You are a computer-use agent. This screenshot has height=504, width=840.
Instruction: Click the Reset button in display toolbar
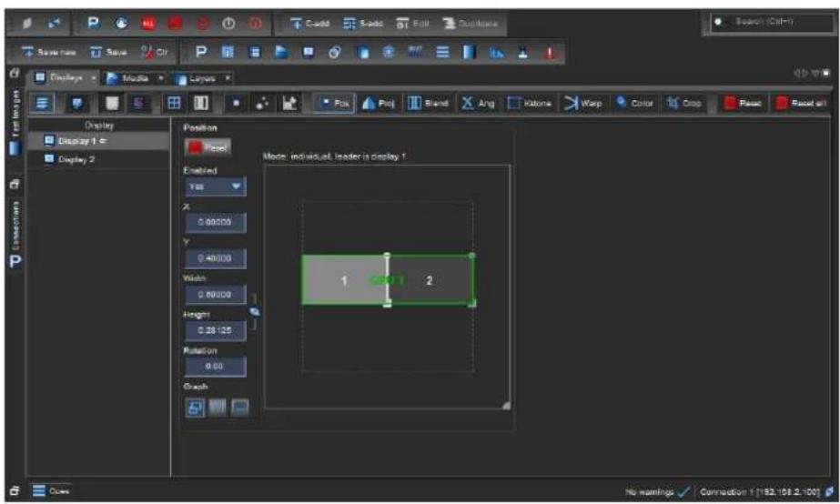click(743, 104)
